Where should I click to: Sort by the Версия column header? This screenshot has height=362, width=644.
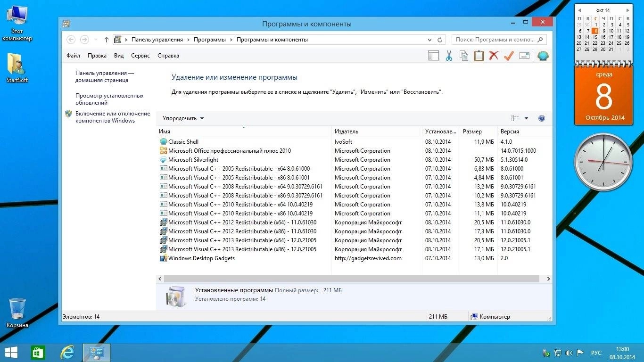524,132
